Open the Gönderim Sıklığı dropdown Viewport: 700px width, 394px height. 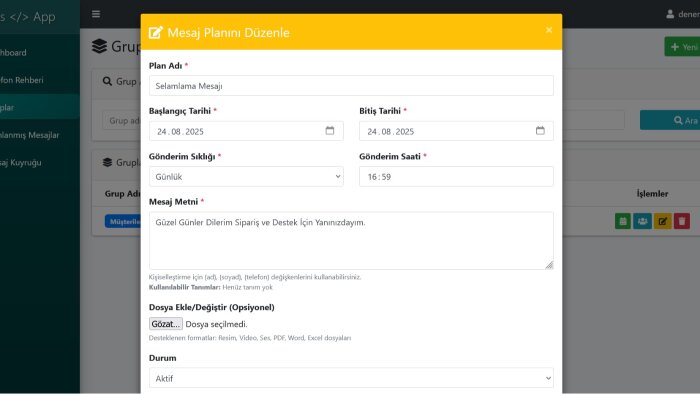246,177
